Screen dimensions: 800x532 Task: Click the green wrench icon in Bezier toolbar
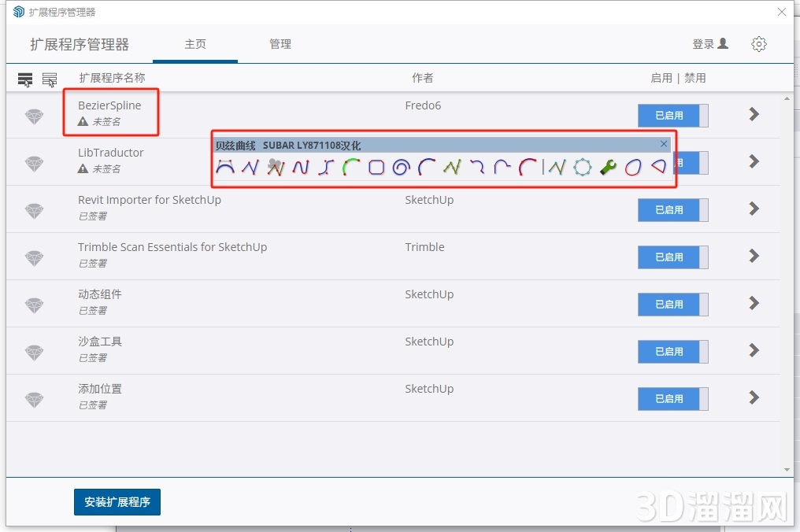point(607,167)
